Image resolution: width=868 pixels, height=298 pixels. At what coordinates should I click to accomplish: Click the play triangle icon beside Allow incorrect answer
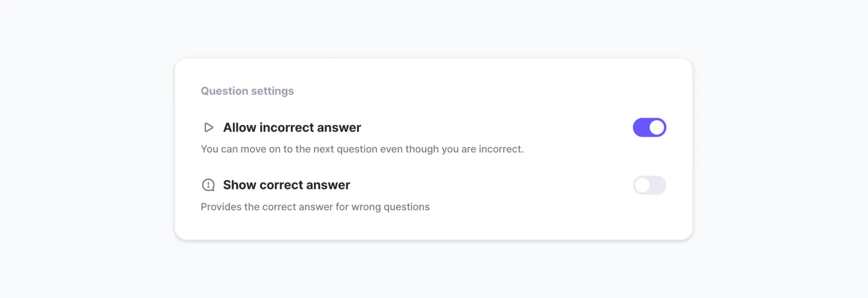[x=209, y=128]
